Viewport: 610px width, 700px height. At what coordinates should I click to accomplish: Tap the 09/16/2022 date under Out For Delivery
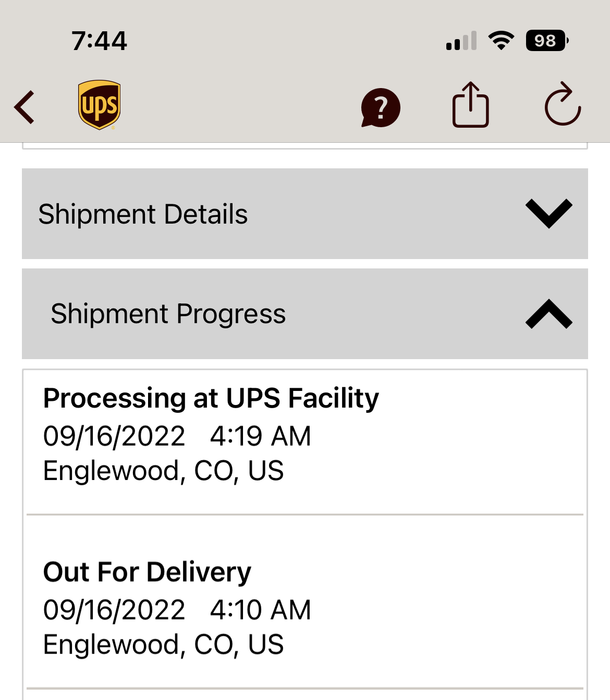coord(114,609)
